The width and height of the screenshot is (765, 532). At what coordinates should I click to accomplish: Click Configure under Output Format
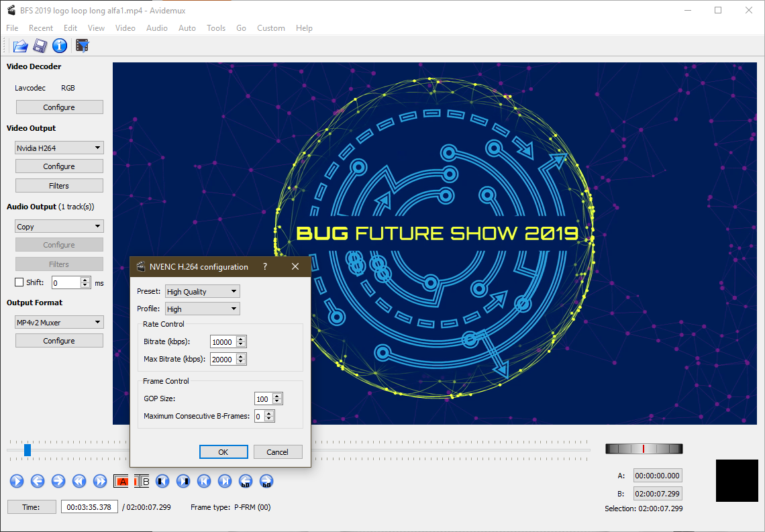(x=59, y=341)
